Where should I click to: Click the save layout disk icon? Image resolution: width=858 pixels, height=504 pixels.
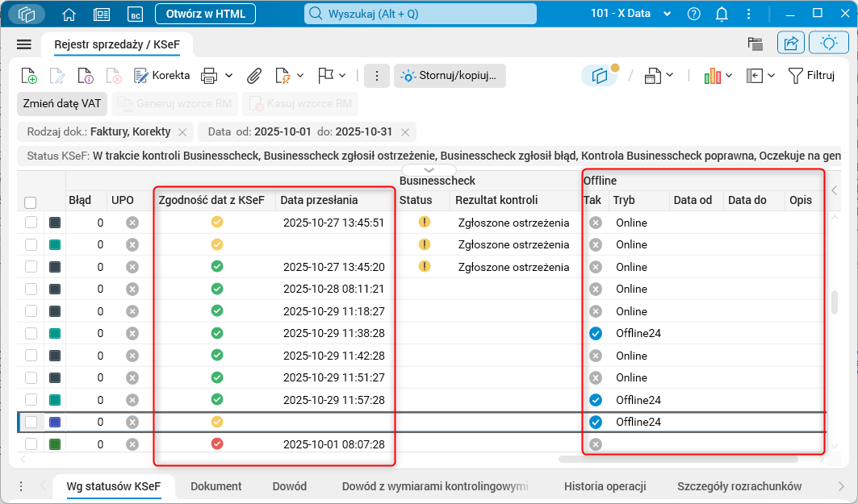(x=651, y=76)
